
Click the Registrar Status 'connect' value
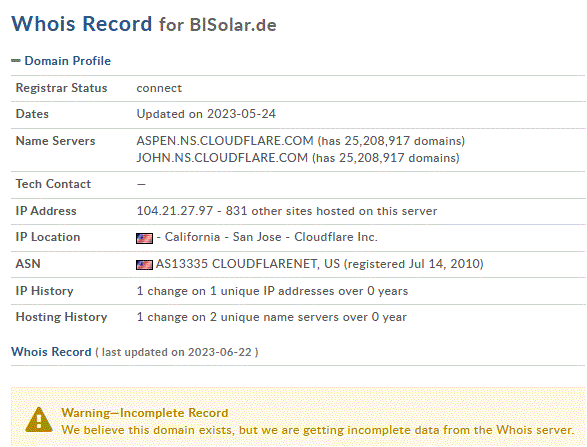tap(159, 88)
